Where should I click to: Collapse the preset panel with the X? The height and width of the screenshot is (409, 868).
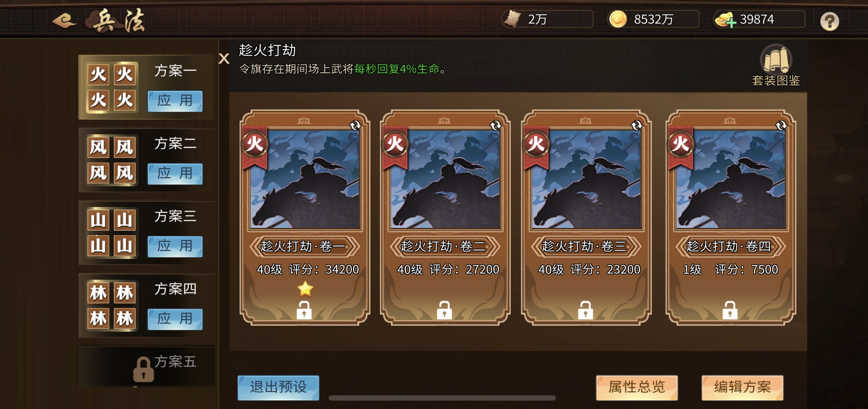tap(224, 58)
